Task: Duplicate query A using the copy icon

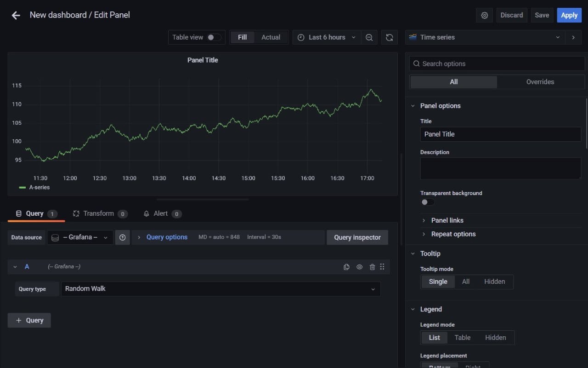Action: 346,266
